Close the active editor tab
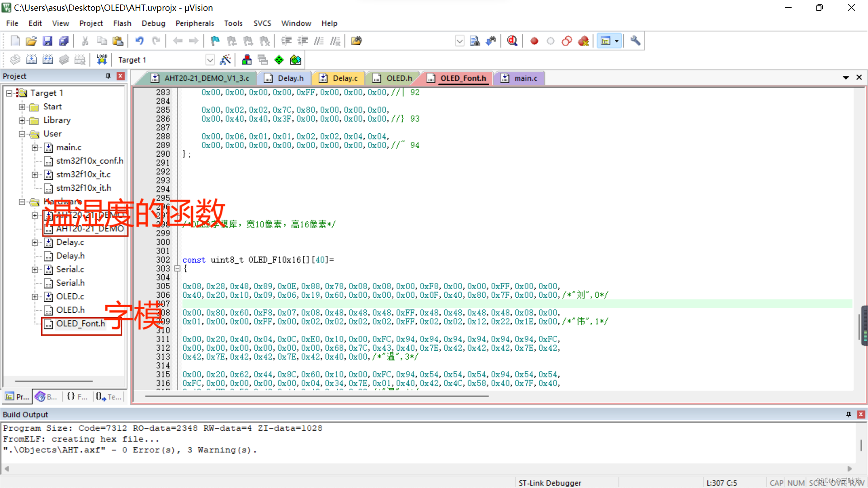Screen dimensions: 868x488 (859, 78)
